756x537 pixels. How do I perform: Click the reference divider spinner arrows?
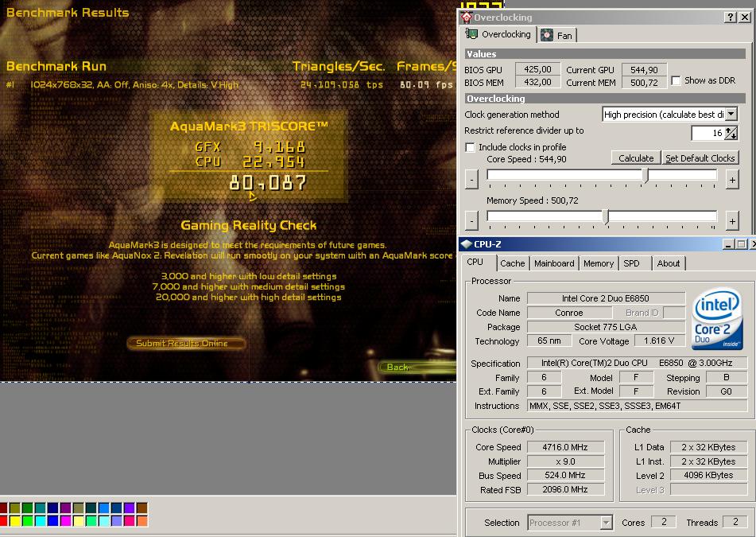731,133
